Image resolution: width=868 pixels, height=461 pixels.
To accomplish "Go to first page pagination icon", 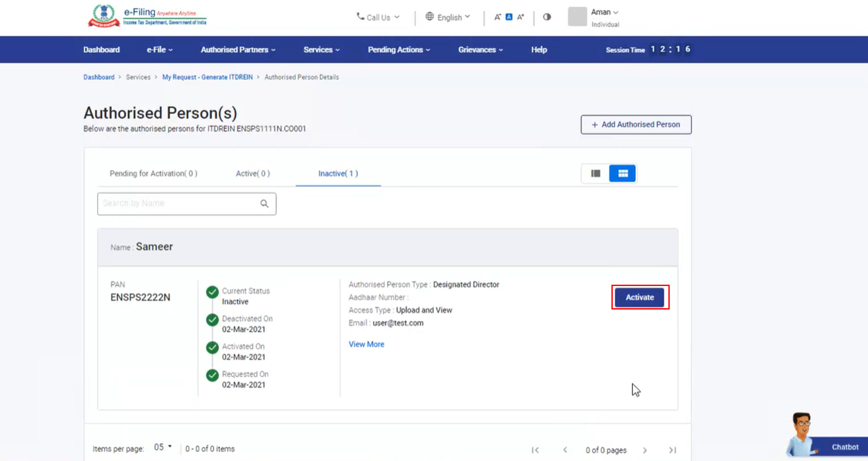I will (535, 450).
